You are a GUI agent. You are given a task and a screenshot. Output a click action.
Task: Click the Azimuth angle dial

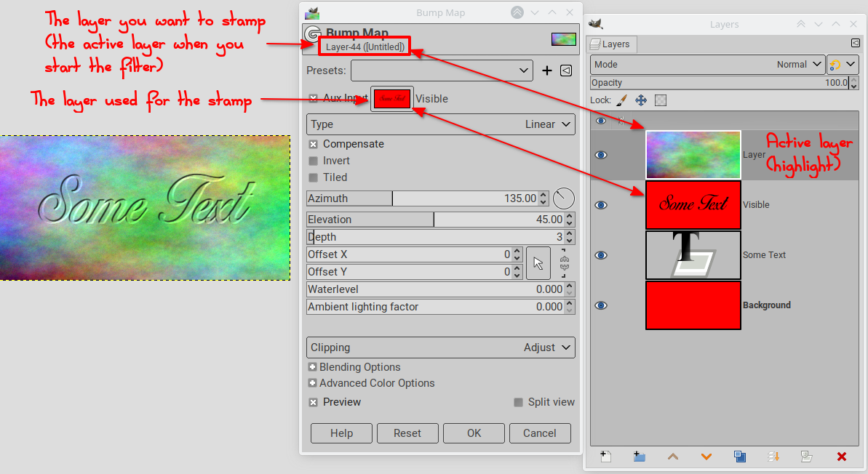[564, 198]
